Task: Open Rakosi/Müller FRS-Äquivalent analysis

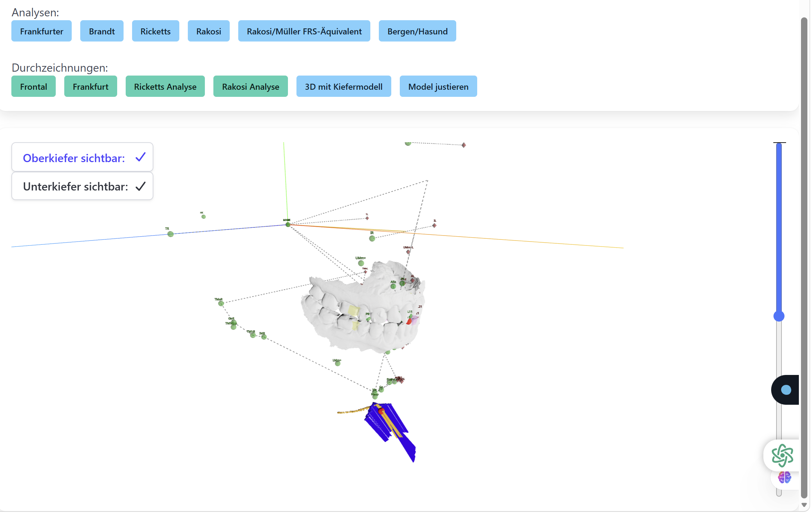Action: click(304, 31)
